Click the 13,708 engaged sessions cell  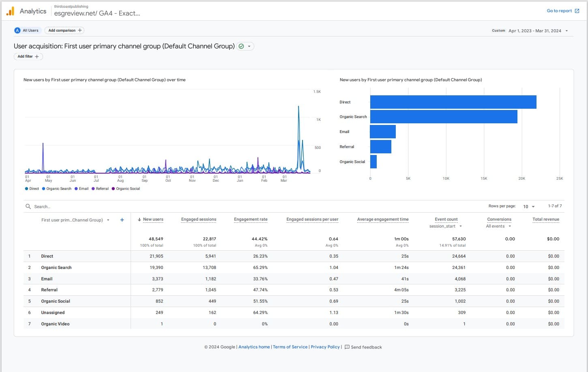pos(210,268)
